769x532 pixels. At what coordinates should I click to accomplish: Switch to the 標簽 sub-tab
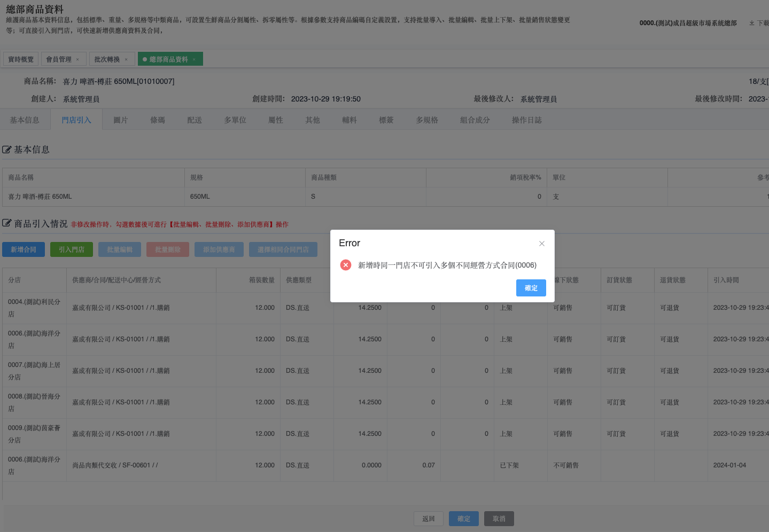click(x=386, y=120)
